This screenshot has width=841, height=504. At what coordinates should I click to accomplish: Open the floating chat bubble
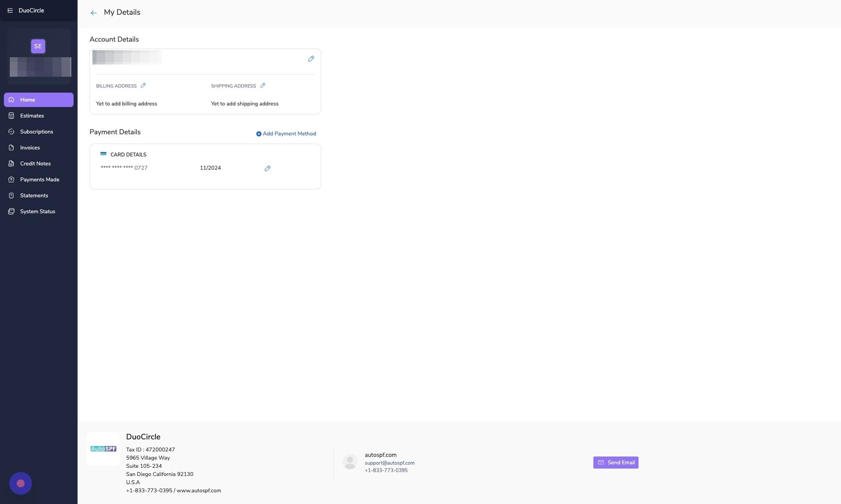pos(21,483)
